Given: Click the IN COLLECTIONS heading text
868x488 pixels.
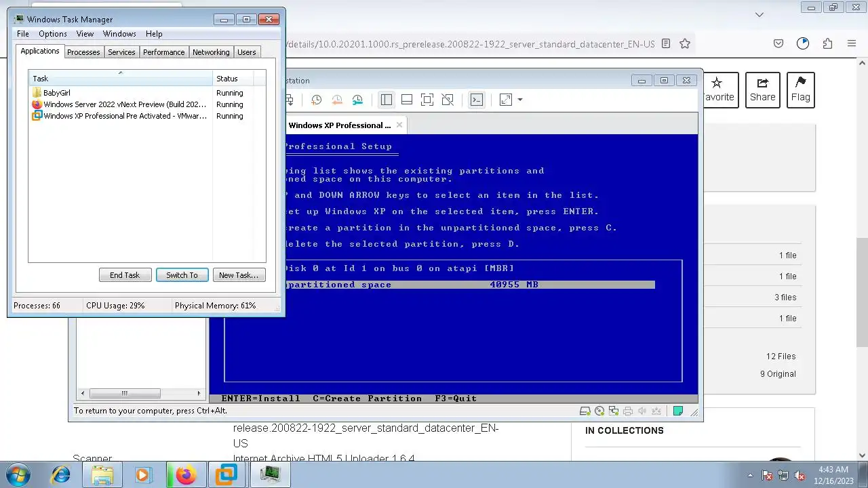Looking at the screenshot, I should pyautogui.click(x=625, y=430).
